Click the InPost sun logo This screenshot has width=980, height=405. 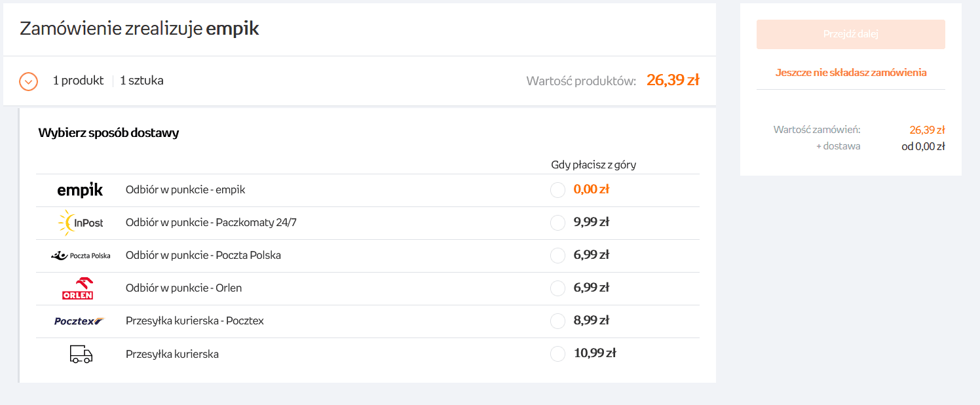(x=81, y=223)
